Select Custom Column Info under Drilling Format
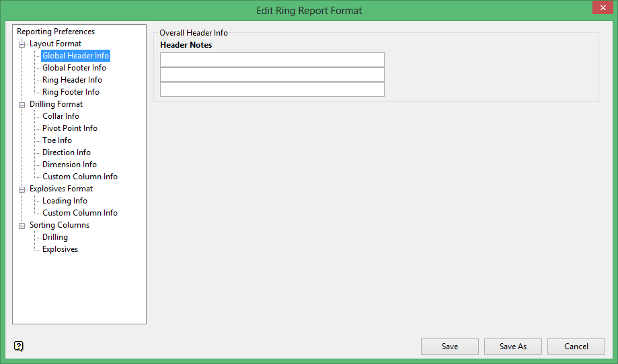618x364 pixels. (80, 177)
